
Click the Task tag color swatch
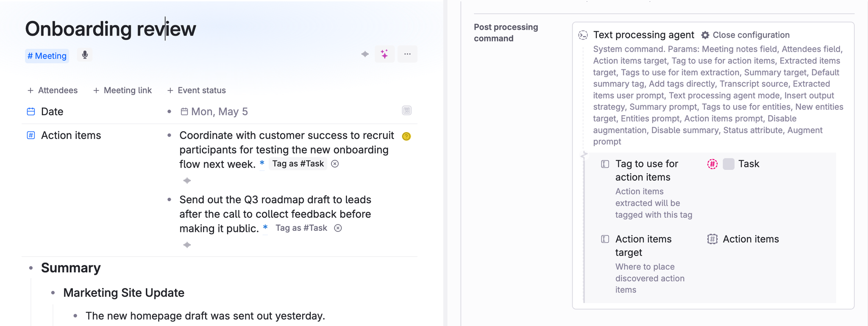[x=729, y=164]
